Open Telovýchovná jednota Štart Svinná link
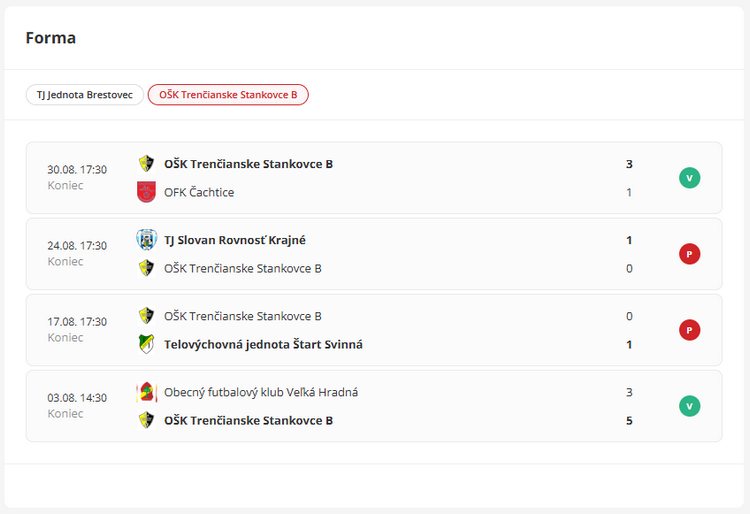 point(263,344)
